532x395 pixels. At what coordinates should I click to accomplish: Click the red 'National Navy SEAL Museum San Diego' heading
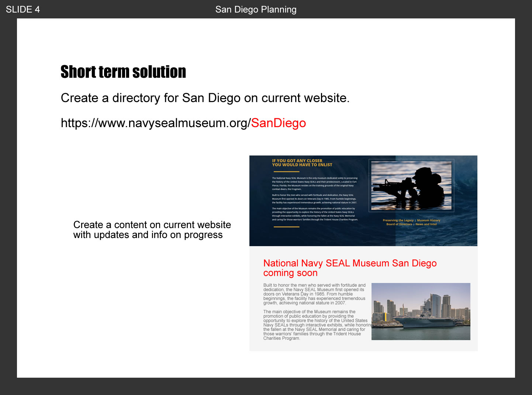[350, 263]
